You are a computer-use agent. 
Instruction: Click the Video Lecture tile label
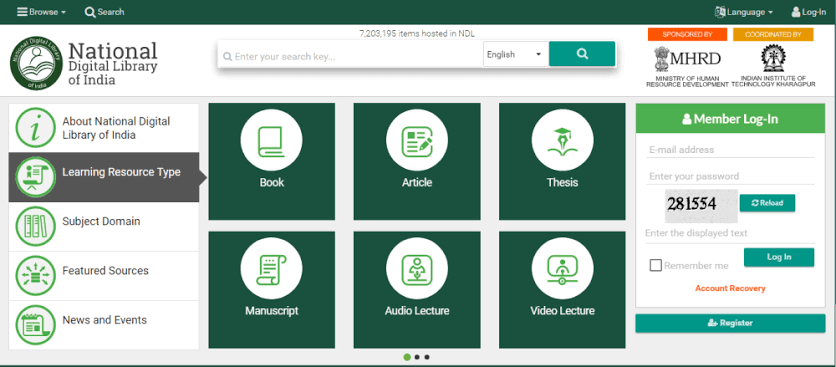point(562,310)
